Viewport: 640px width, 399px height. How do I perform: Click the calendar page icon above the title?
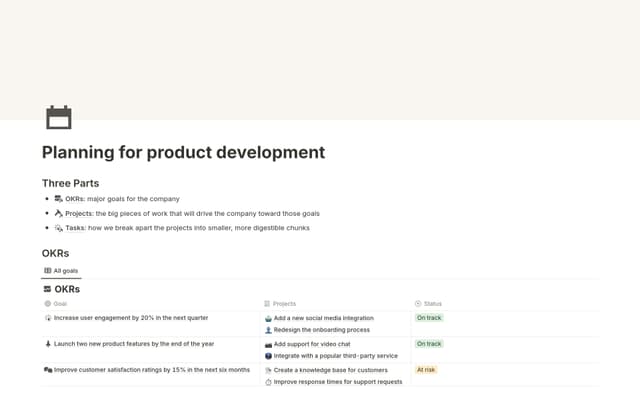point(59,117)
